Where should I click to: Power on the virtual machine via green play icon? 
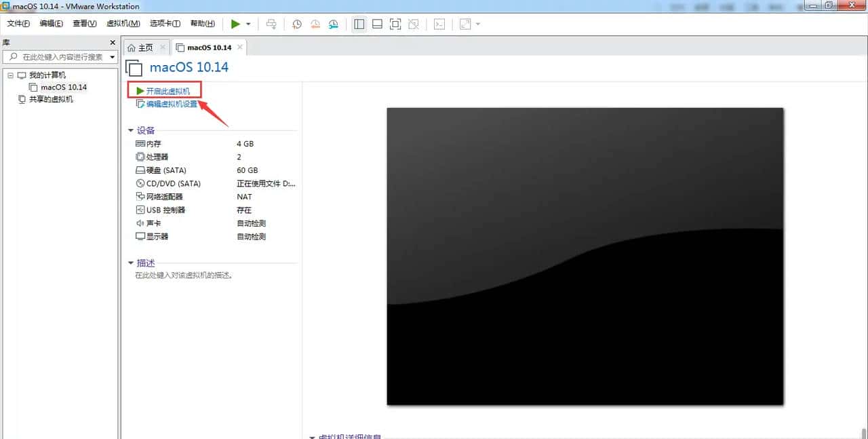235,24
